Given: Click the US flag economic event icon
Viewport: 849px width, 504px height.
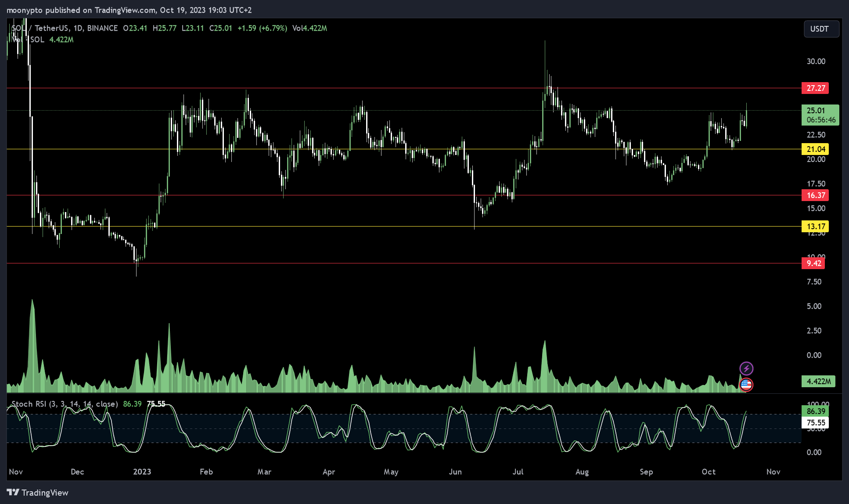Looking at the screenshot, I should (x=746, y=385).
